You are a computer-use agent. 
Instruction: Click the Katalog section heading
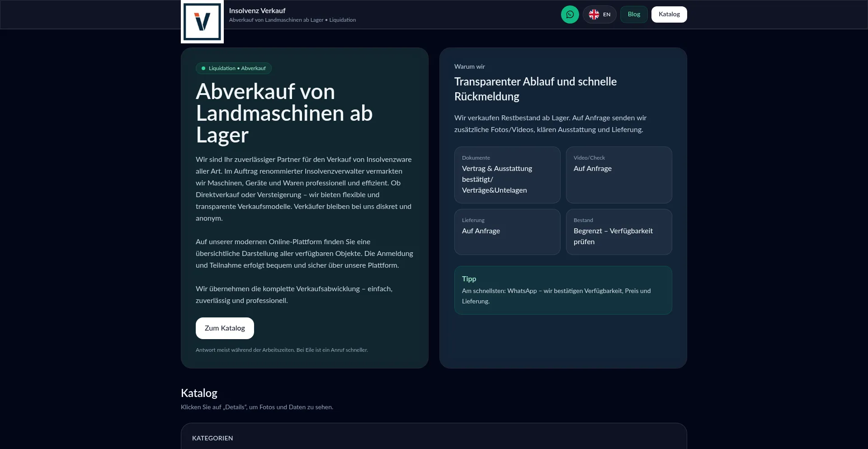pyautogui.click(x=199, y=393)
